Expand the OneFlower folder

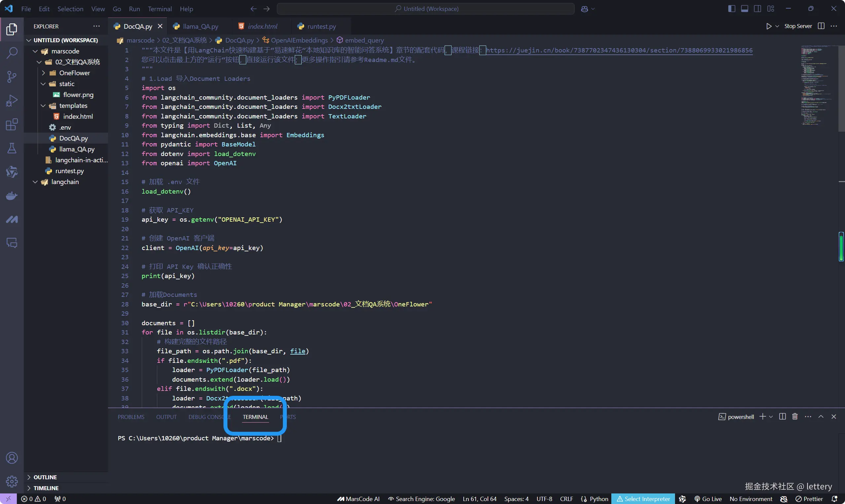(x=74, y=73)
